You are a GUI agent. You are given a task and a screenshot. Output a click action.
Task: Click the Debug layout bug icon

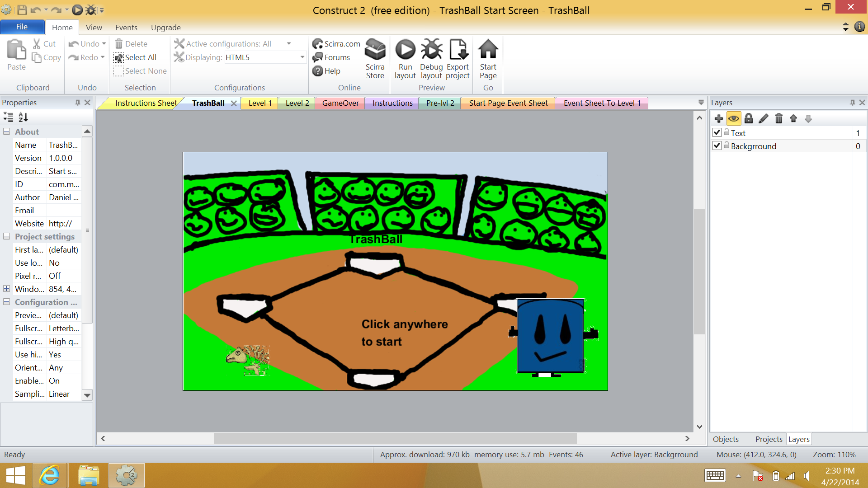[x=431, y=50]
